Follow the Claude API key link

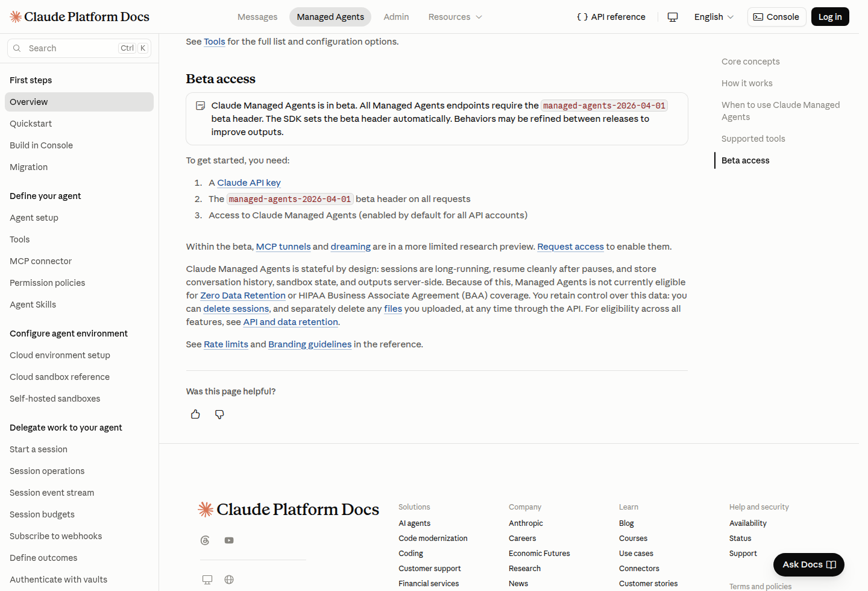(x=249, y=183)
